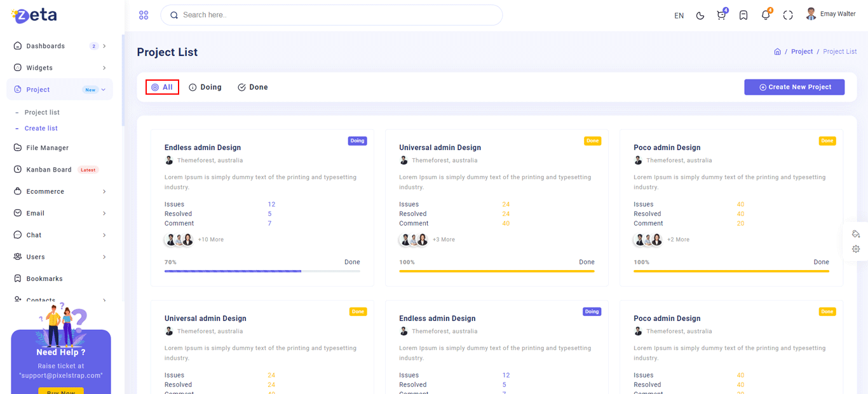The image size is (868, 394).
Task: Switch to the Doing tab
Action: (205, 87)
